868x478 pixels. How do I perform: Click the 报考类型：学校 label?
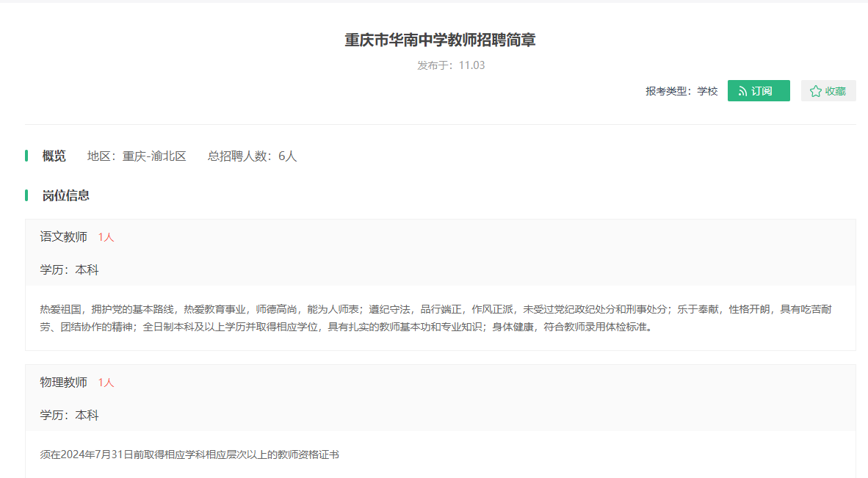(x=681, y=91)
